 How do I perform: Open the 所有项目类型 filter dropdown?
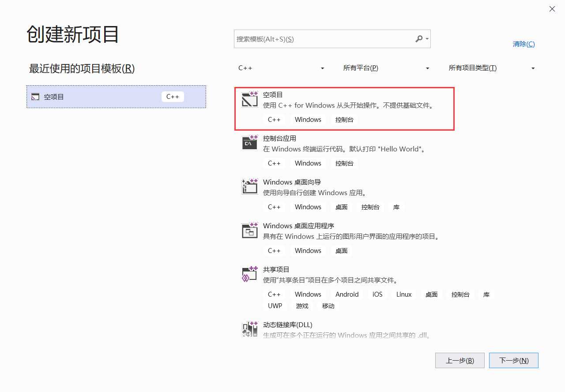[x=492, y=68]
